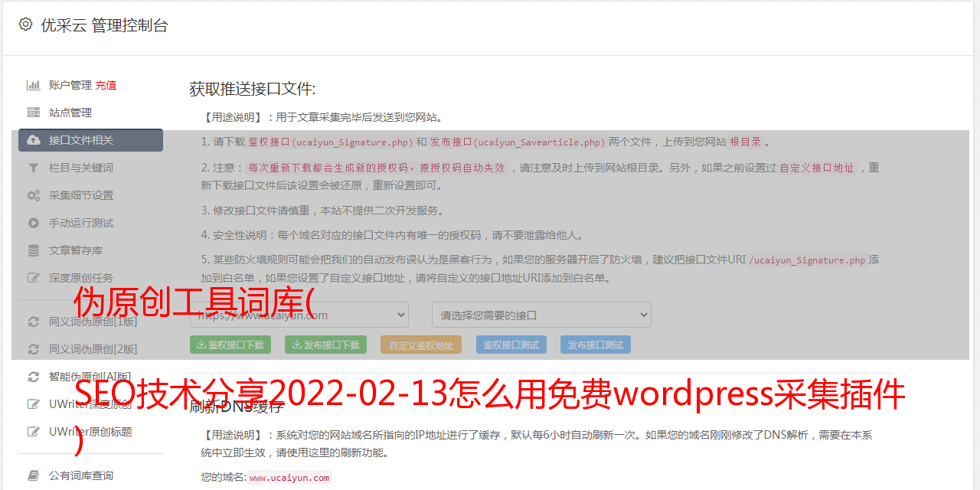980x490 pixels.
Task: Select 接口文件相关 menu item
Action: (90, 140)
